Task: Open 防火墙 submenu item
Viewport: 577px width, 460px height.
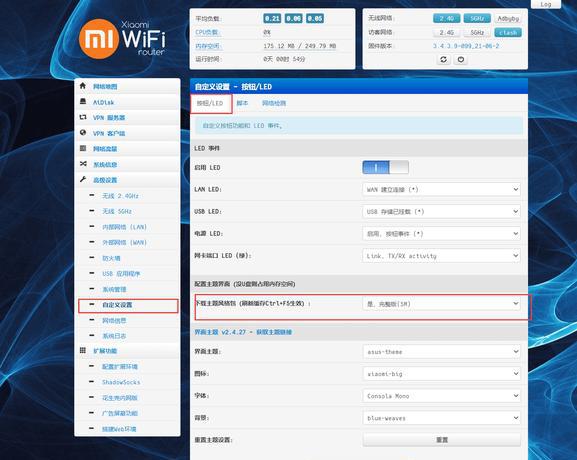Action: click(x=111, y=258)
